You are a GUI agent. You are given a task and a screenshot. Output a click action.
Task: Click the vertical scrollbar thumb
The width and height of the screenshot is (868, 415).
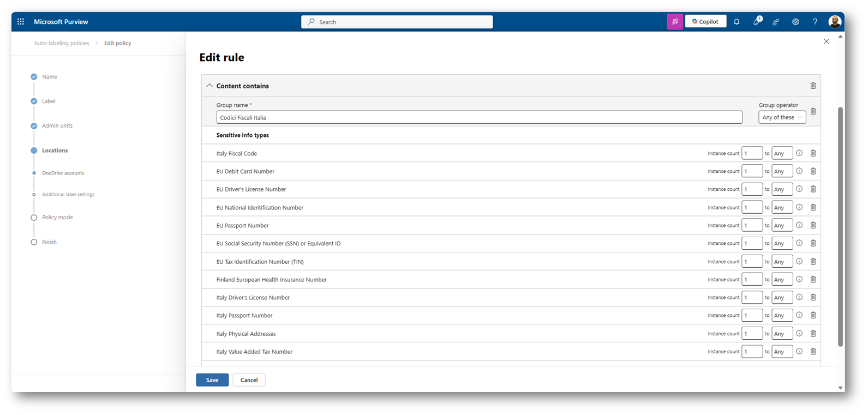pos(840,226)
